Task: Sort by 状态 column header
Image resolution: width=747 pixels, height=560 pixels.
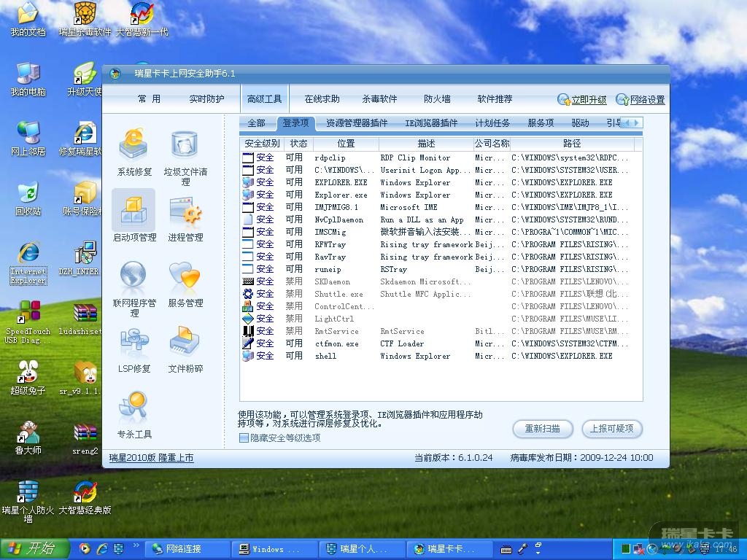Action: tap(298, 144)
